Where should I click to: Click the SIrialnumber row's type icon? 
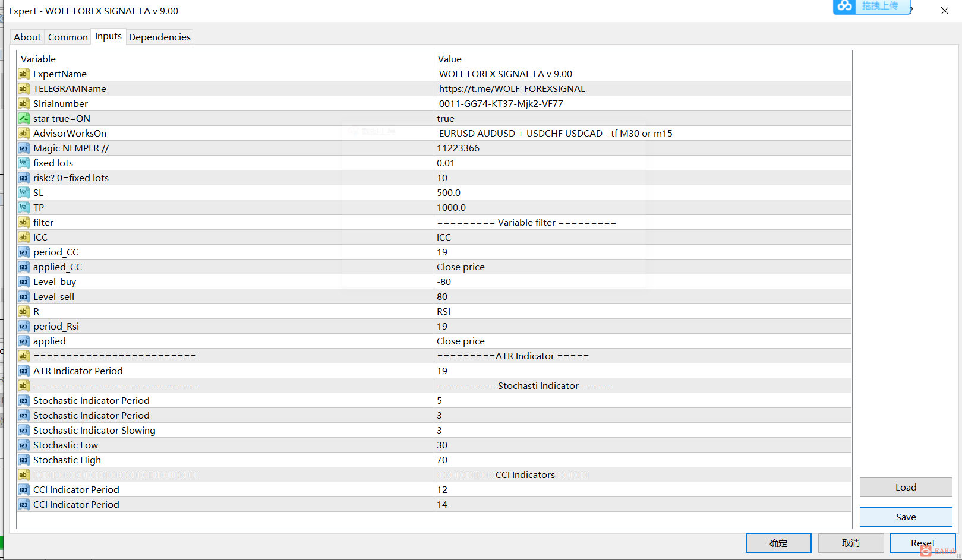click(x=23, y=103)
